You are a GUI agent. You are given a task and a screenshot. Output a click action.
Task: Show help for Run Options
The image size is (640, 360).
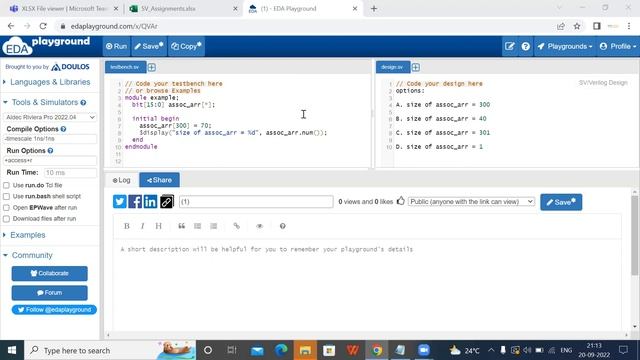point(50,151)
